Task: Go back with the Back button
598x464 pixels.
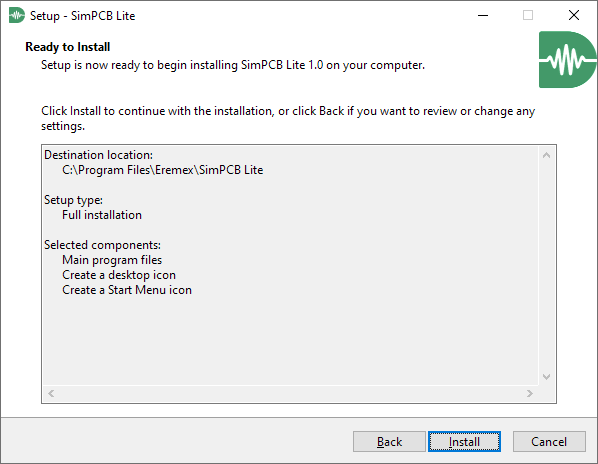Action: tap(389, 442)
